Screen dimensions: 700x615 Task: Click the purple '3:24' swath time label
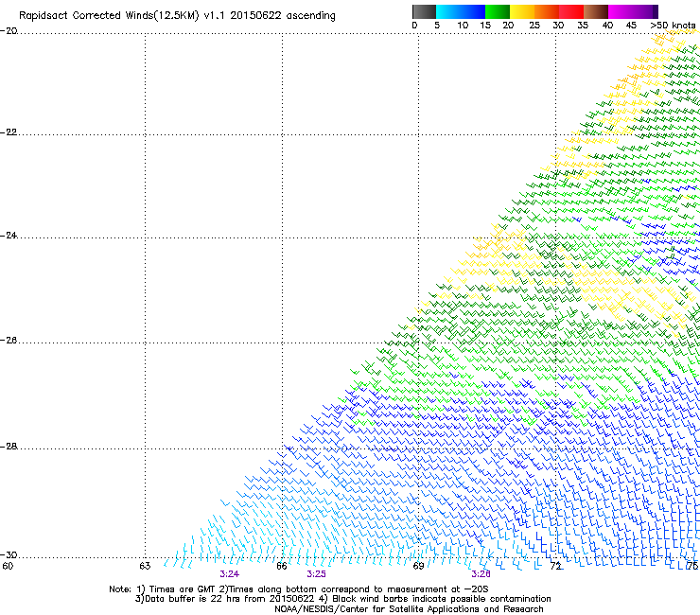230,574
